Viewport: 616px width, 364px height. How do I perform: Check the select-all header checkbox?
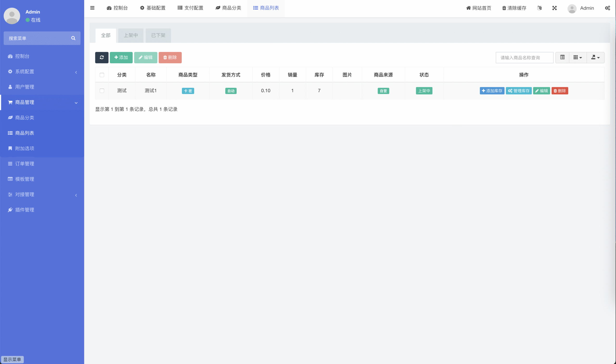pyautogui.click(x=102, y=75)
